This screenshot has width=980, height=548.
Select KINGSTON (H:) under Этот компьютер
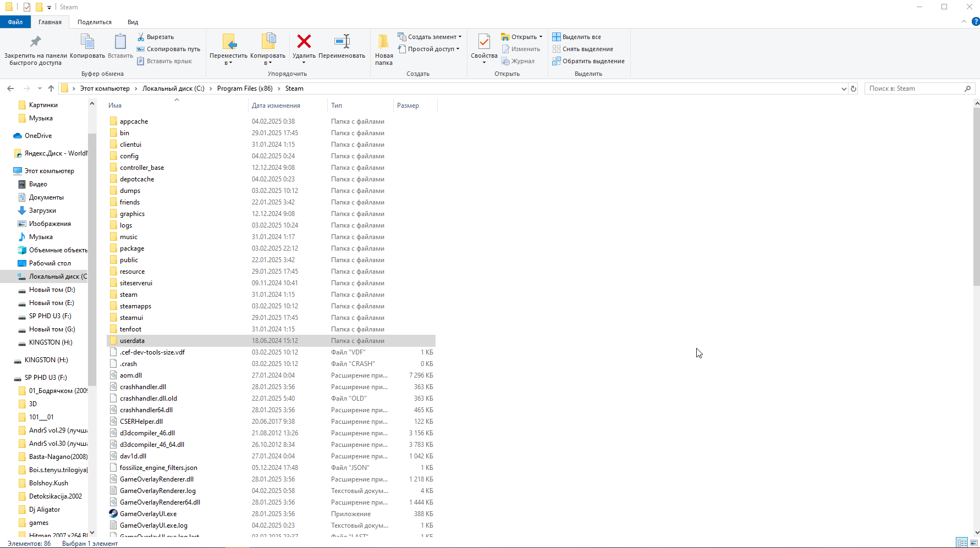51,342
